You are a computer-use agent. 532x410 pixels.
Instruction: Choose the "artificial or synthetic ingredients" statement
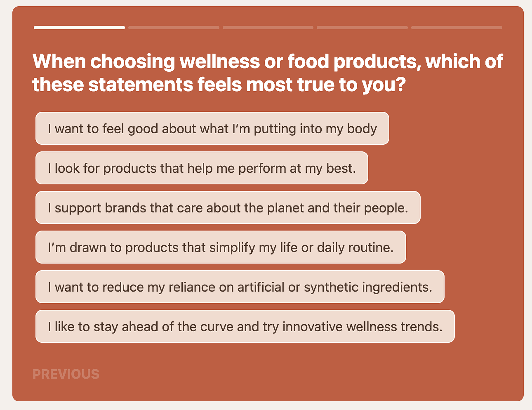tap(240, 287)
